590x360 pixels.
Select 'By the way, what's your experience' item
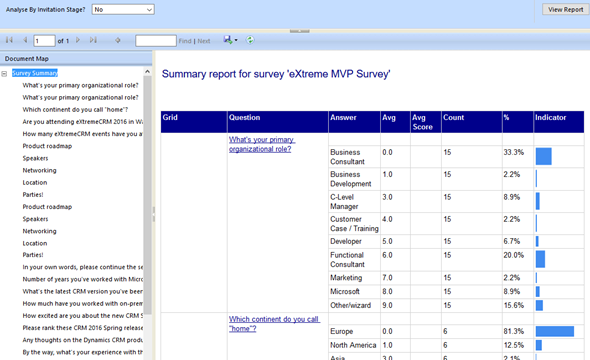pos(82,352)
